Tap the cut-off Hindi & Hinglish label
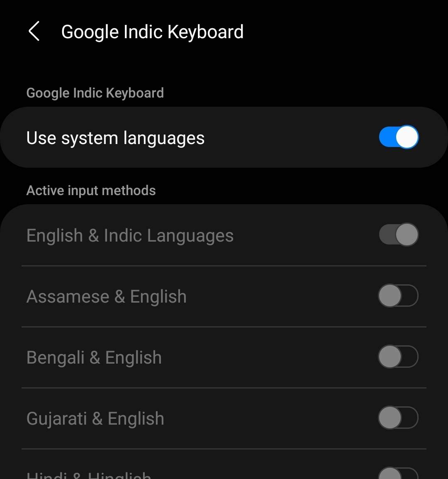 click(88, 475)
